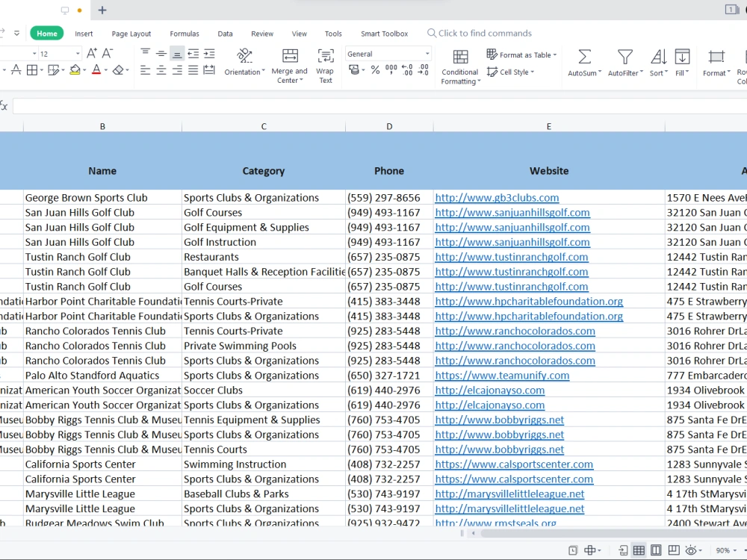The width and height of the screenshot is (747, 560).
Task: Decrease the cell indent
Action: (193, 53)
